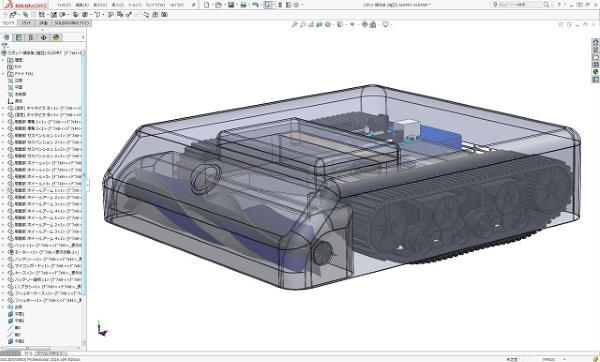Select the (-)ブラシ<1> component

click(x=44, y=286)
